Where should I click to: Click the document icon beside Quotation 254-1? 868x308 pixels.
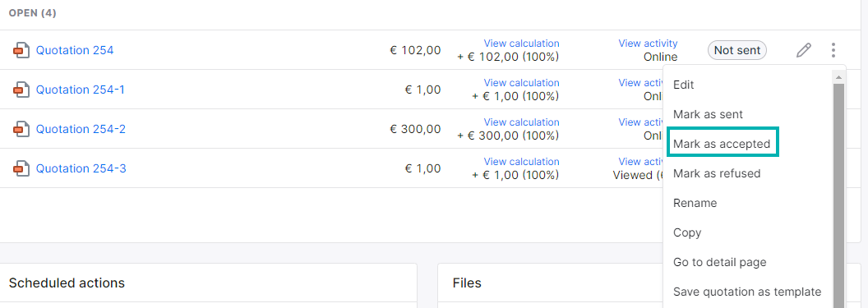point(21,90)
